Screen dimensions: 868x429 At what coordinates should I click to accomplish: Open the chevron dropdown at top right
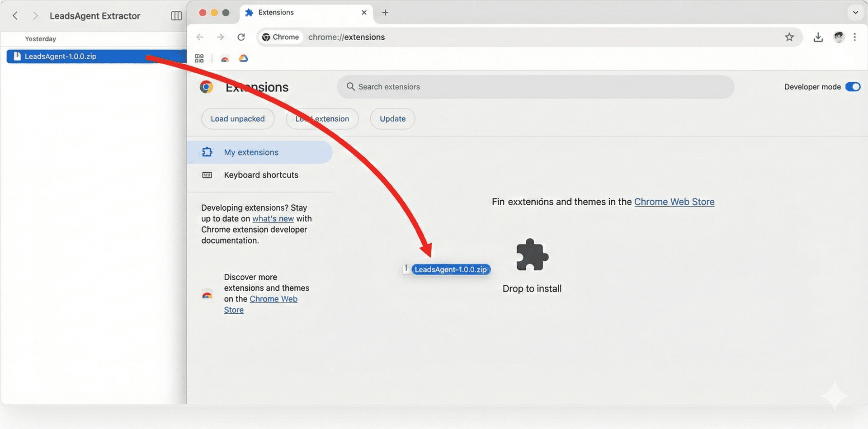pos(856,12)
